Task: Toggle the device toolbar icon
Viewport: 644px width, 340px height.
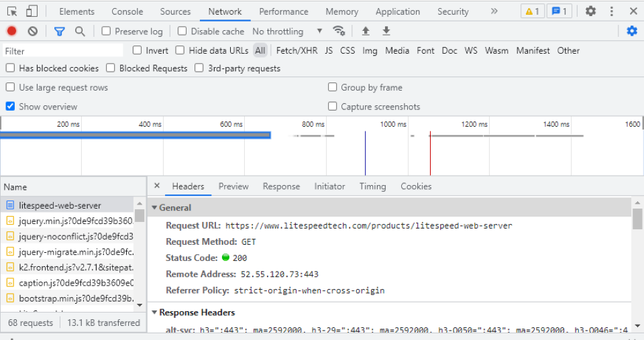Action: pos(32,11)
